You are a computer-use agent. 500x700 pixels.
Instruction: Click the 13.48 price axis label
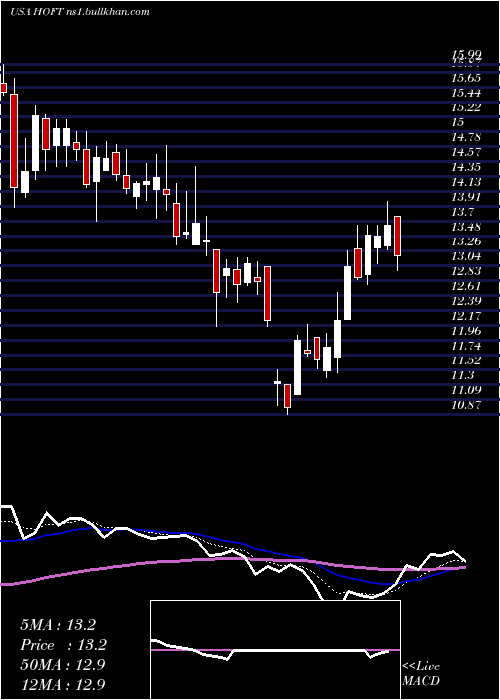click(x=466, y=227)
